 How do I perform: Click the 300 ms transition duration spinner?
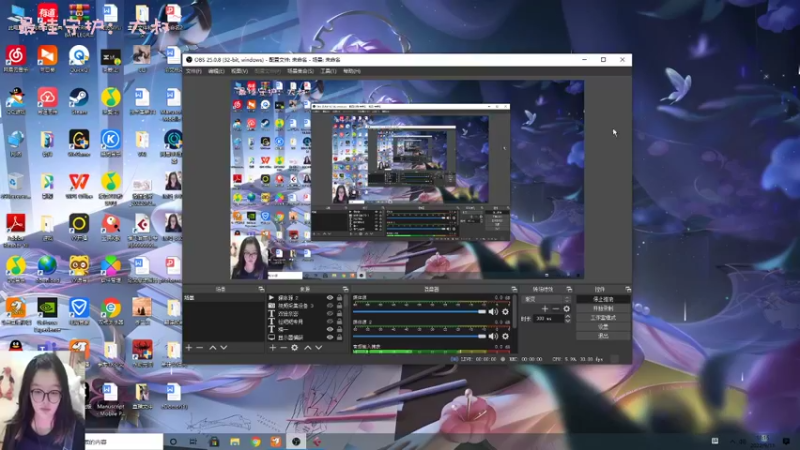pyautogui.click(x=548, y=318)
